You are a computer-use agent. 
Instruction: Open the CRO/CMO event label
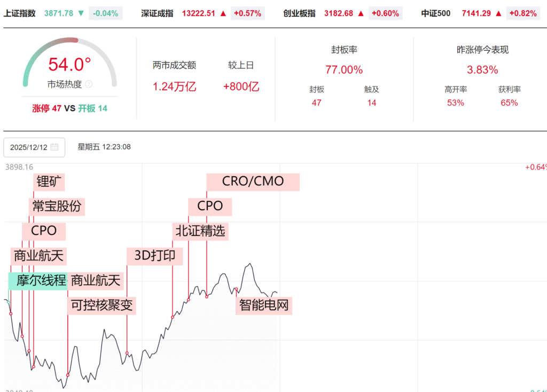click(x=253, y=182)
